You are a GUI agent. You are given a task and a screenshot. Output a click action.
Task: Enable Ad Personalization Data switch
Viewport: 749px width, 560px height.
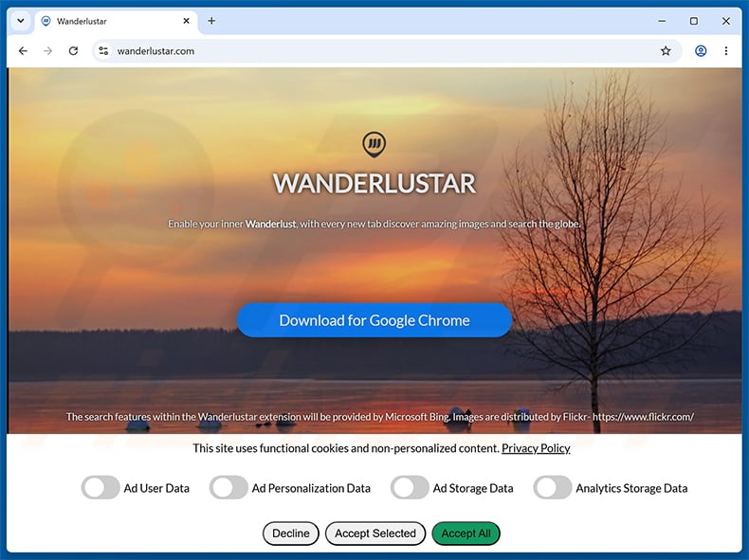coord(228,487)
